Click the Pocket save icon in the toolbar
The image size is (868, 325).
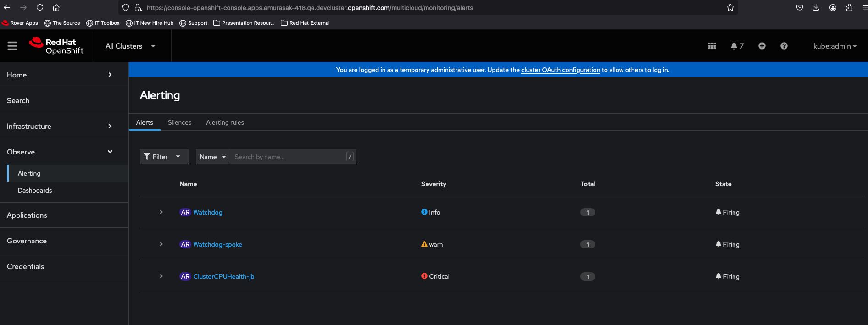[x=800, y=7]
